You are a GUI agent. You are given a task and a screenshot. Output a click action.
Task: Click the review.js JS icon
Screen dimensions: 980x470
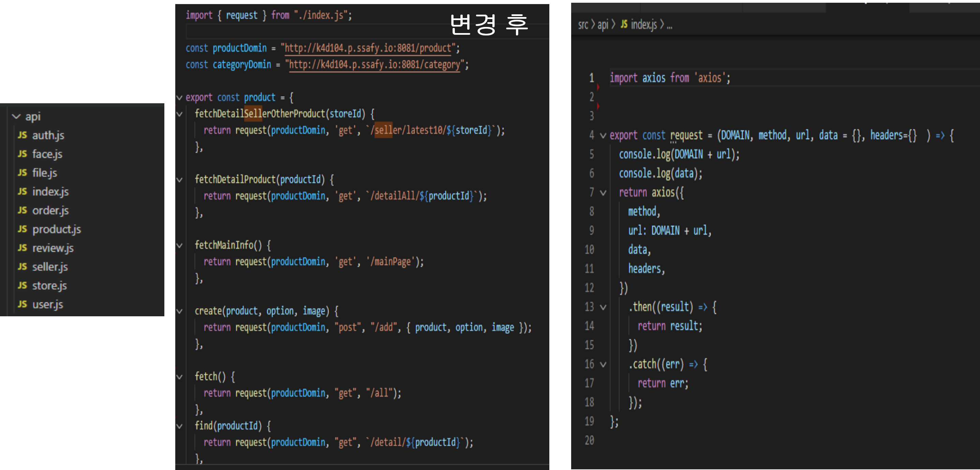pyautogui.click(x=23, y=247)
